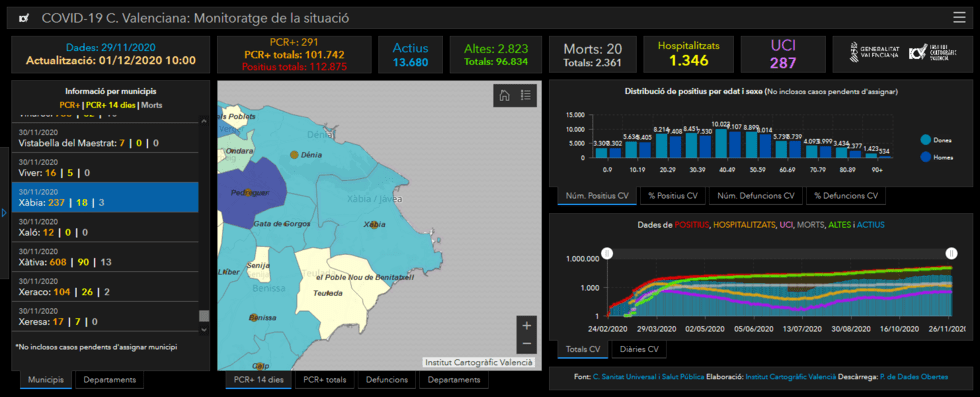The image size is (980, 397).
Task: Click the right time range slider handle
Action: point(951,253)
